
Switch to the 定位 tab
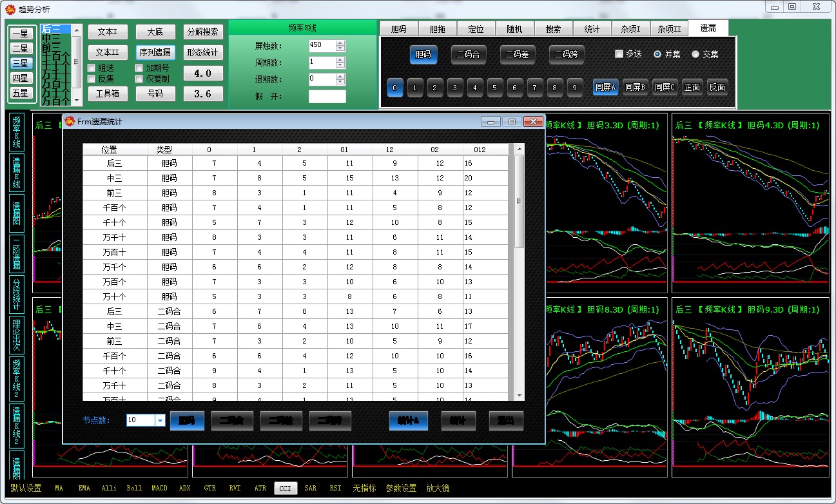(476, 29)
